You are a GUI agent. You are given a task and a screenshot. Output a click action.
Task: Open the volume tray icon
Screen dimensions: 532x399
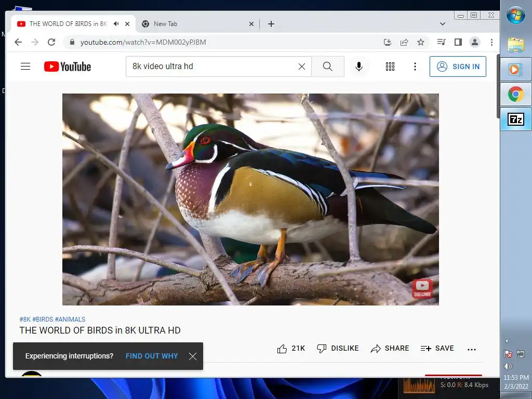[508, 366]
